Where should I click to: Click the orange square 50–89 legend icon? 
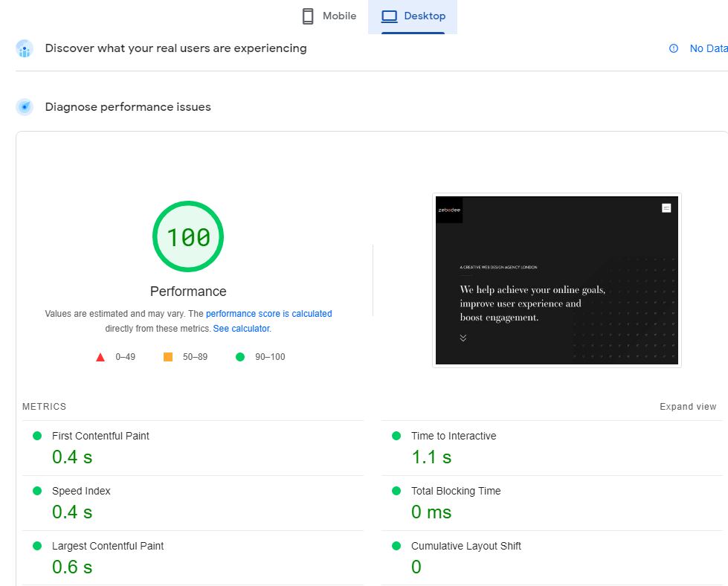point(168,357)
